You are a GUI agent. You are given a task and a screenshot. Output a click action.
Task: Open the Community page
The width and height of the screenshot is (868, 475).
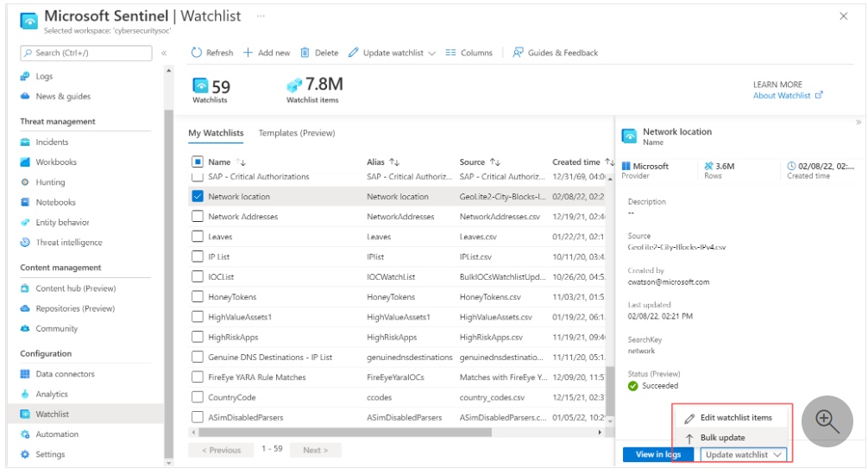click(x=56, y=329)
